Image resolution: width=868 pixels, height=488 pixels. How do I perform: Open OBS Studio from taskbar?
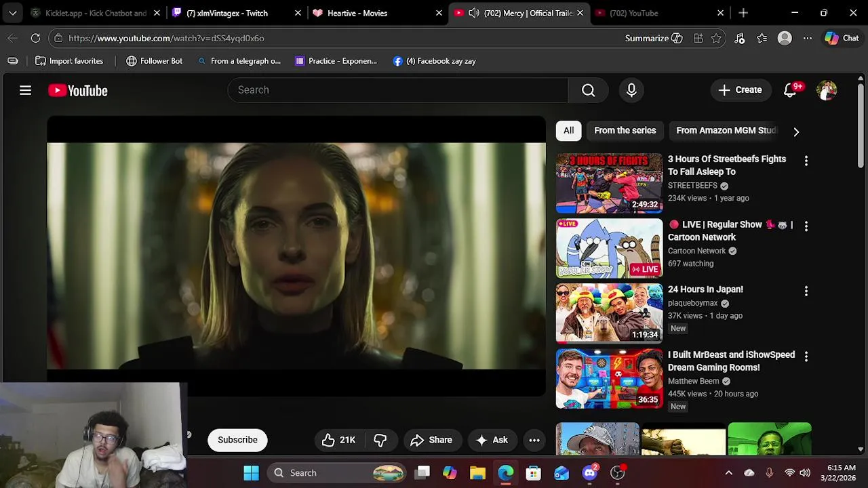tap(618, 473)
